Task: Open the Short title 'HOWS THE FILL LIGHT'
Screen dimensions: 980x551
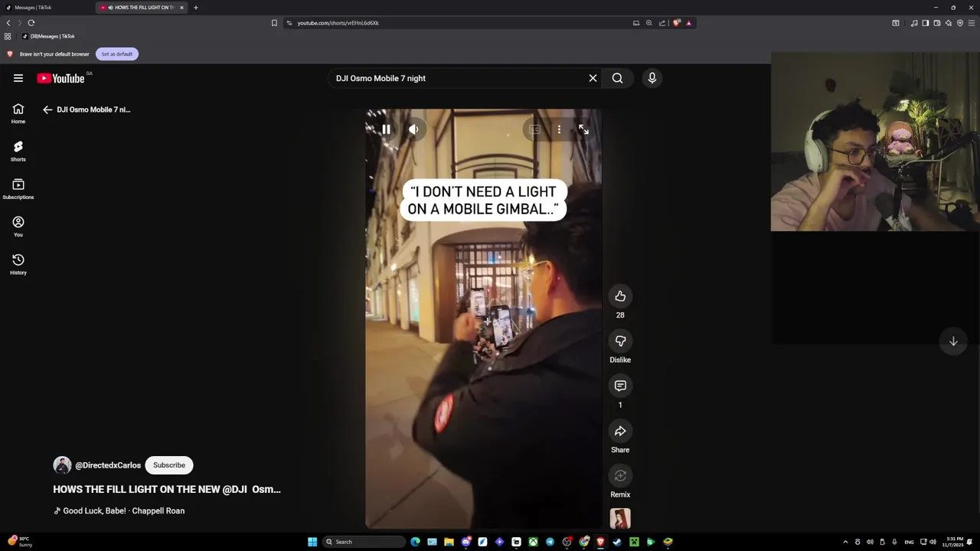Action: 167,489
